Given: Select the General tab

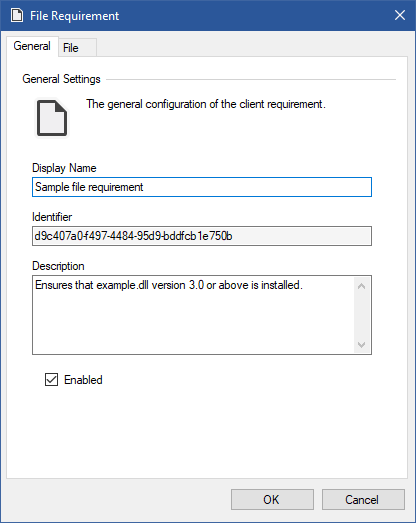Looking at the screenshot, I should pyautogui.click(x=32, y=46).
